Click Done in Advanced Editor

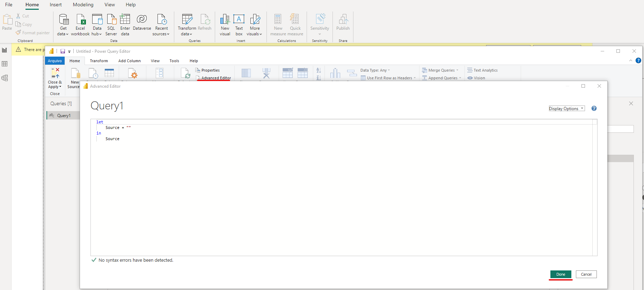click(561, 274)
